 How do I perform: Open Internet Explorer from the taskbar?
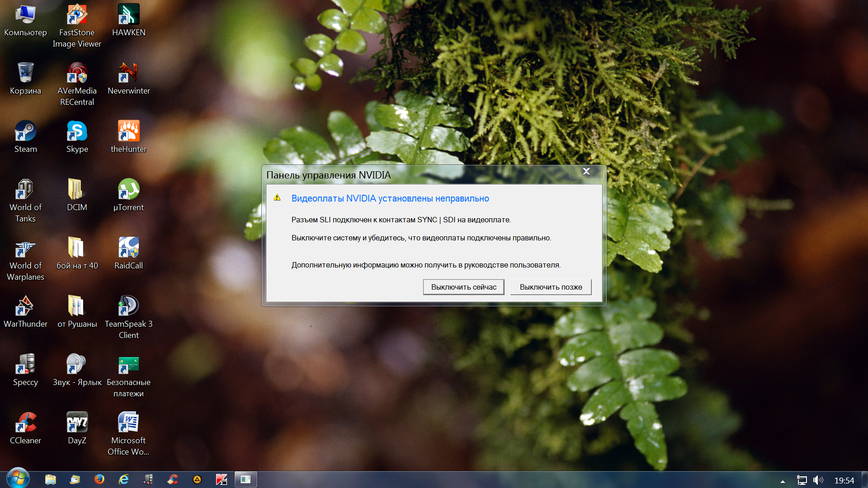(123, 479)
